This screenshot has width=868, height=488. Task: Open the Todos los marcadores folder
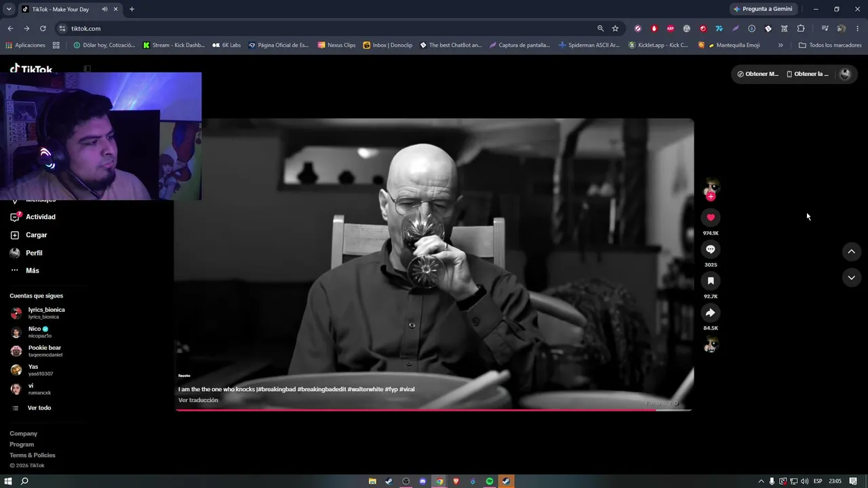click(x=830, y=45)
